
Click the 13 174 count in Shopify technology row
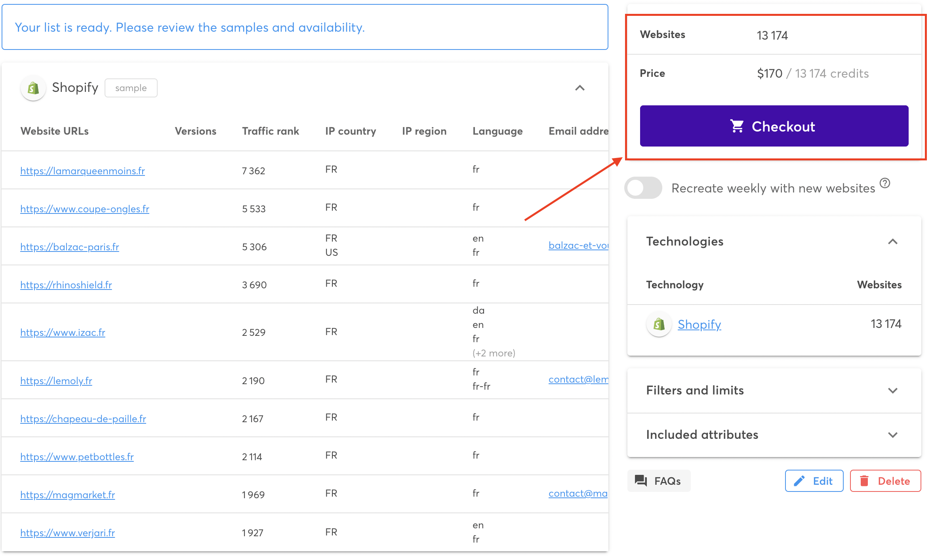(886, 324)
